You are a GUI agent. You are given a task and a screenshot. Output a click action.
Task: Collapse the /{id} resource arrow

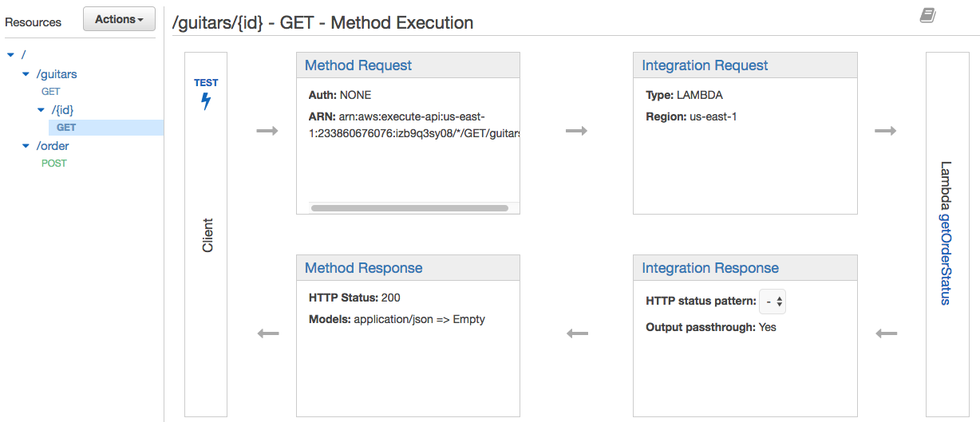tap(41, 110)
